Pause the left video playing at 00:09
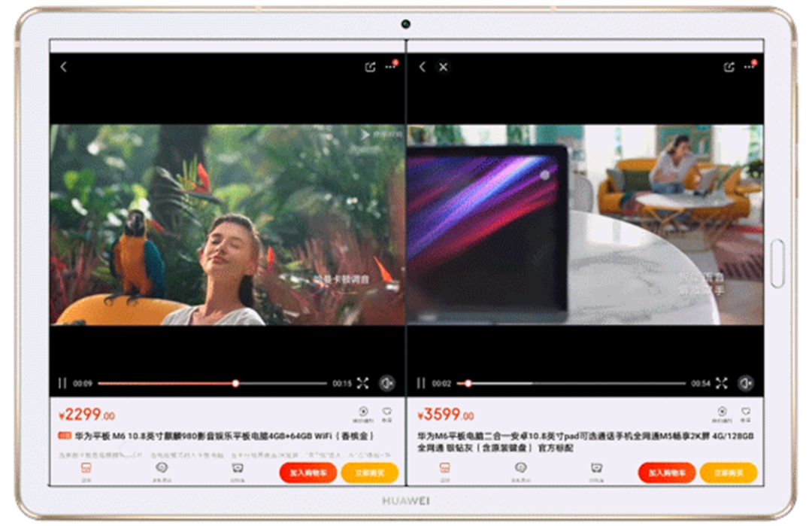 62,384
